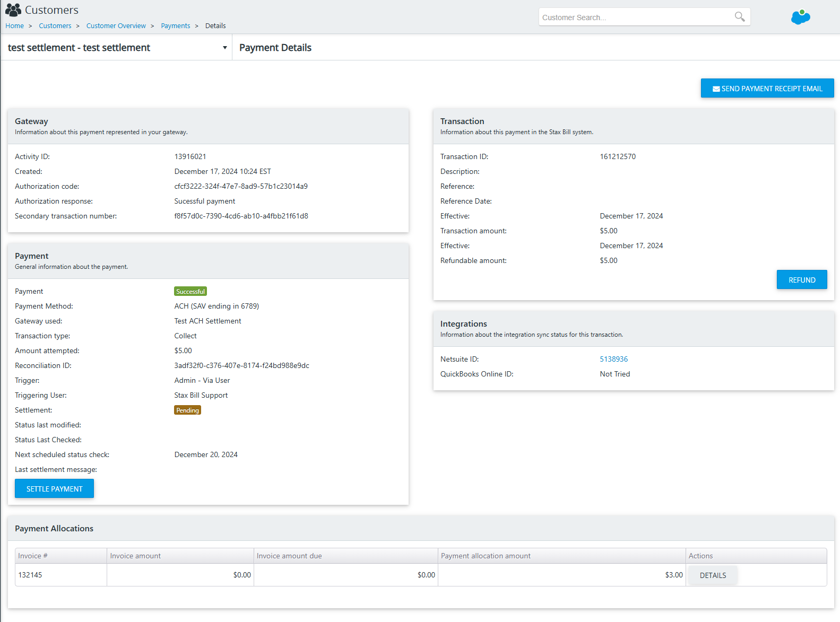Click the Actions column header

pyautogui.click(x=756, y=556)
